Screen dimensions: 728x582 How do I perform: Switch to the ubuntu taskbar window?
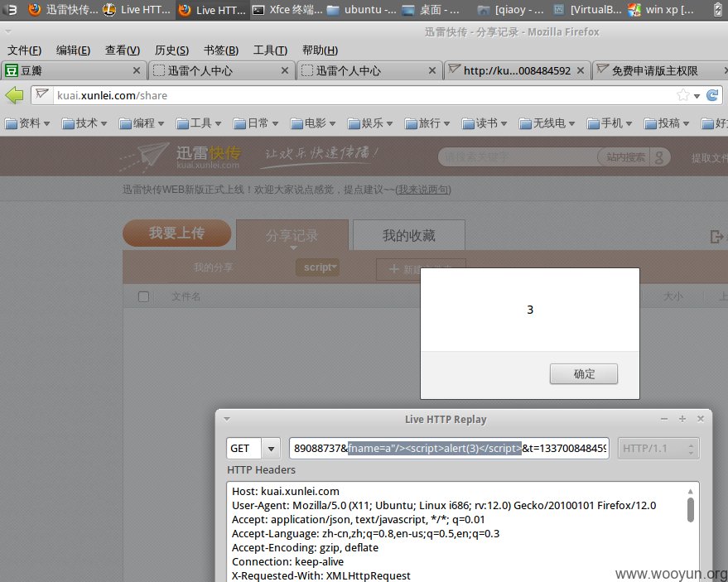[362, 10]
